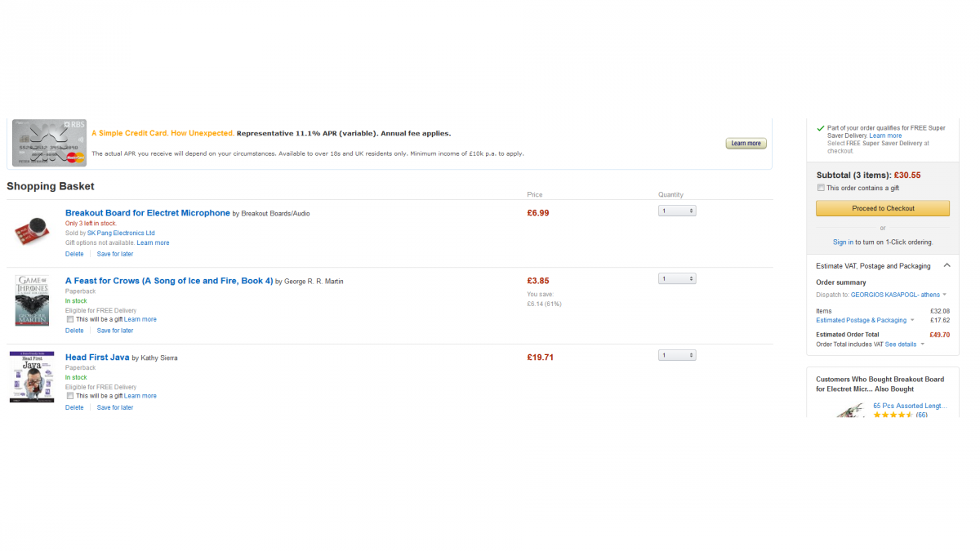Click the Subtotal £30.55 amount
The image size is (980, 551).
[x=907, y=175]
